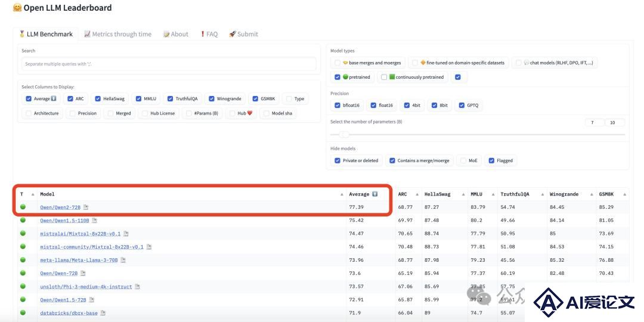Toggle the GPTQ precision checkbox
Image resolution: width=644 pixels, height=322 pixels.
462,105
